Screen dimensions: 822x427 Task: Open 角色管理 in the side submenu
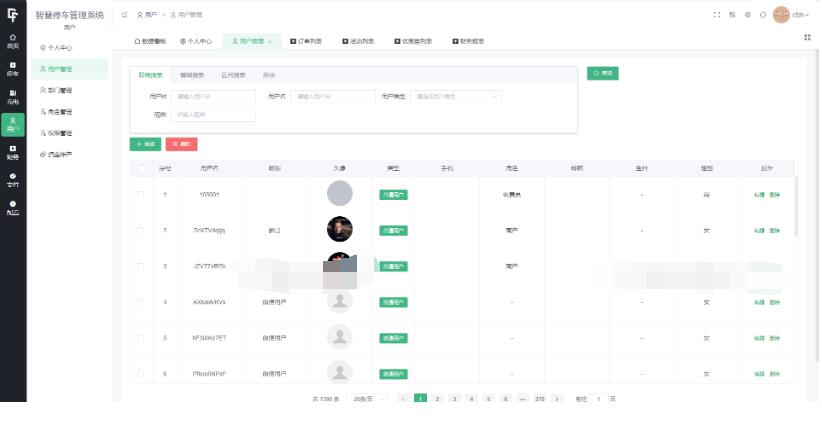click(x=69, y=112)
